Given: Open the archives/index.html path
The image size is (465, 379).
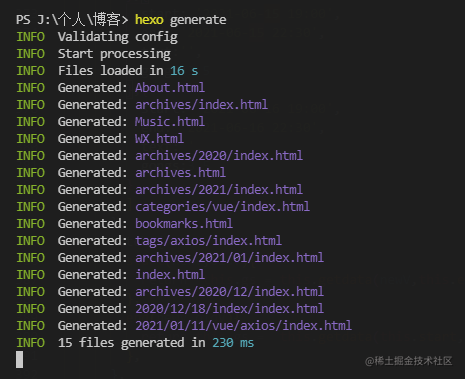Looking at the screenshot, I should tap(201, 105).
